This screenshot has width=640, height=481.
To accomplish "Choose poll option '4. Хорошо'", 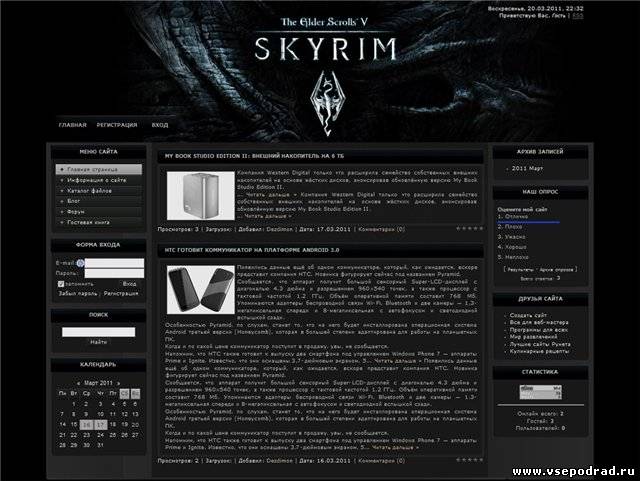I will coord(512,247).
